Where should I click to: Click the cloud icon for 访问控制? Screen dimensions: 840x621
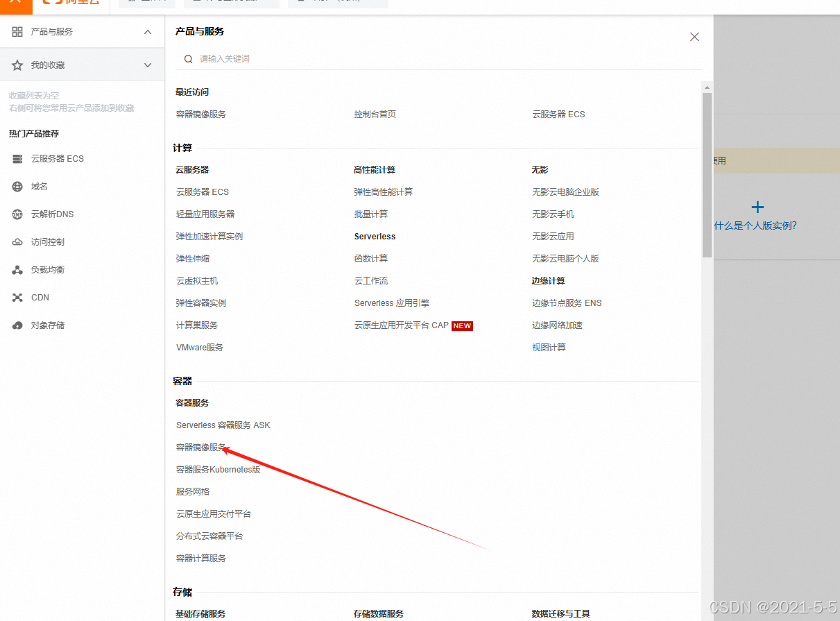click(x=17, y=242)
